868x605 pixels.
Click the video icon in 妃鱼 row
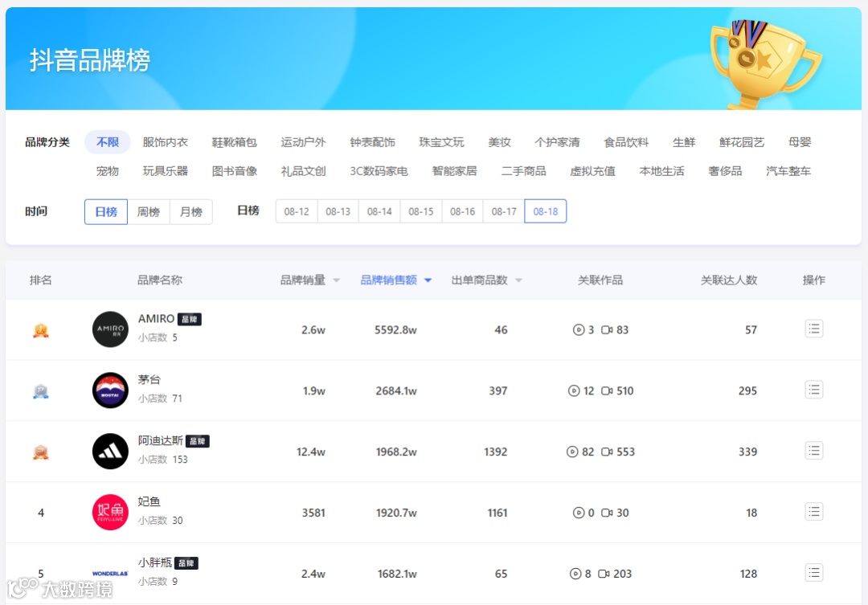pos(607,513)
